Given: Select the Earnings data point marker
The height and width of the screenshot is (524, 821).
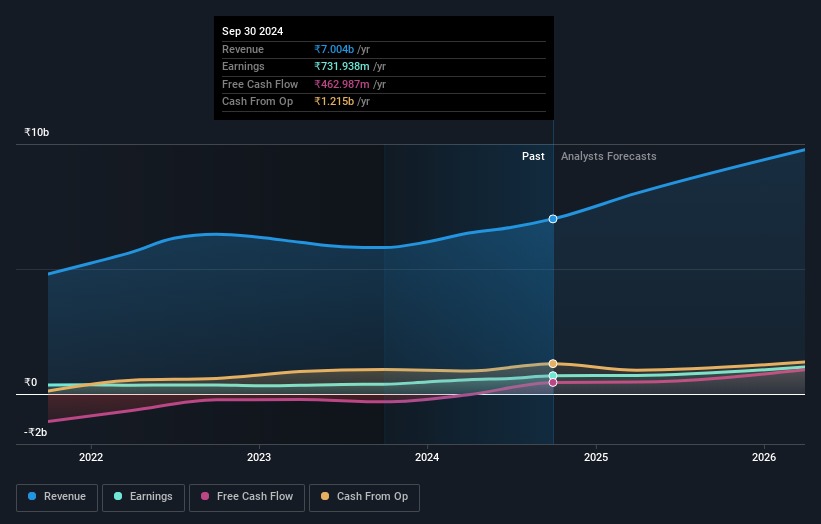Looking at the screenshot, I should [x=553, y=375].
